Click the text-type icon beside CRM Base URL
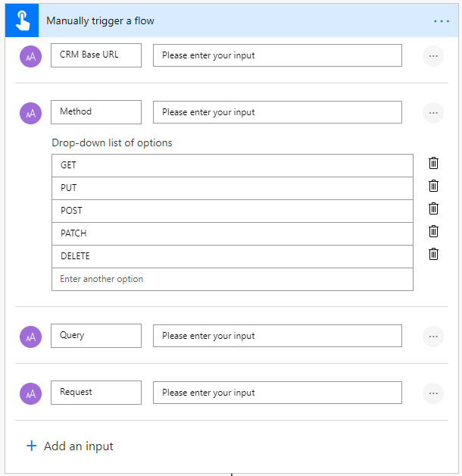Image resolution: width=462 pixels, height=476 pixels. [31, 56]
